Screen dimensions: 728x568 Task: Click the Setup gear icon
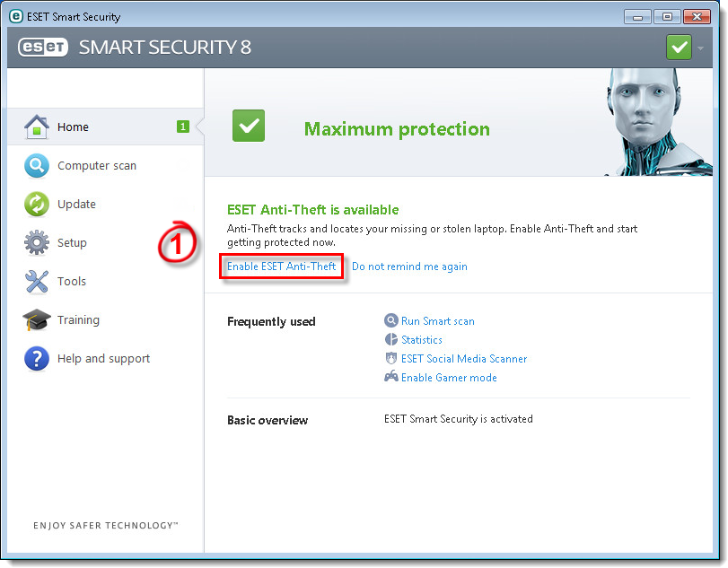pos(36,242)
